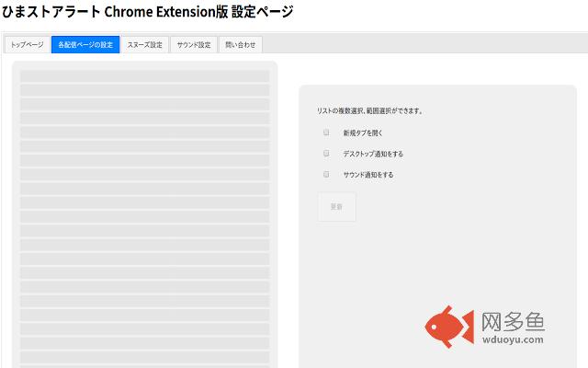Switch to the スヌーズ設定 tab
This screenshot has height=368, width=588.
click(x=145, y=45)
